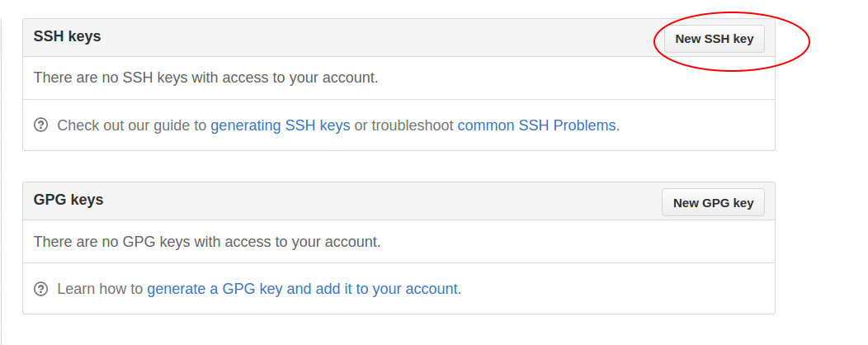Click the help question icon in SSH section
868x345 pixels.
coord(41,125)
